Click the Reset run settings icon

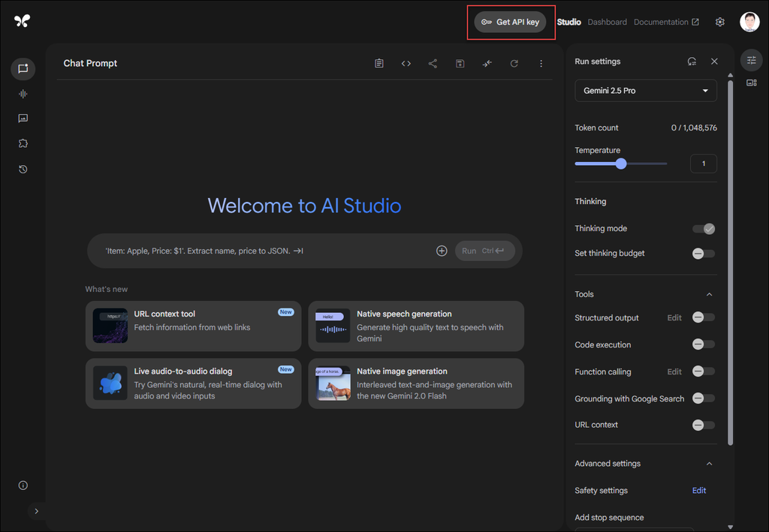point(692,62)
